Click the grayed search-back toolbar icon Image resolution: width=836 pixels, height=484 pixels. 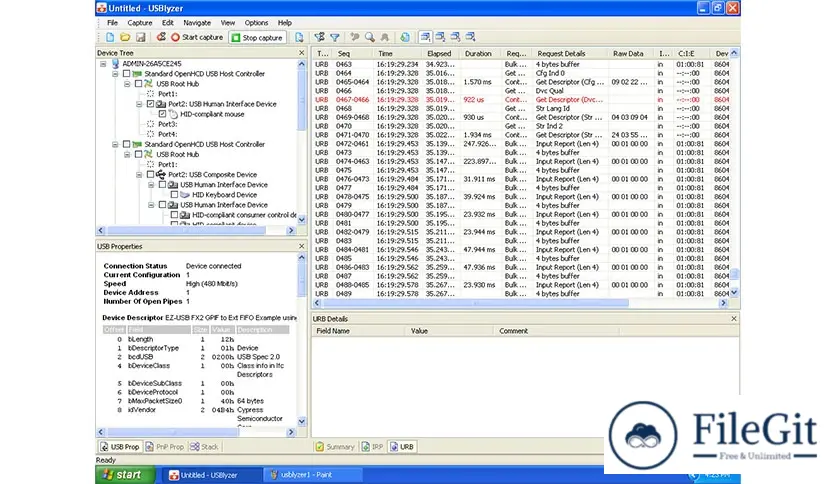pyautogui.click(x=355, y=37)
